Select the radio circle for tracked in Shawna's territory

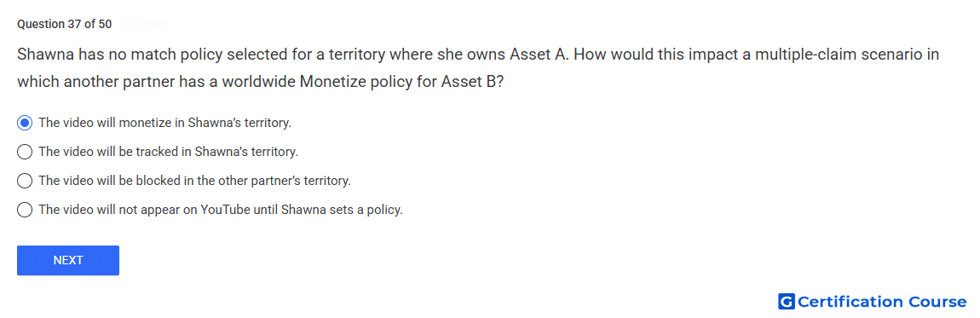[x=25, y=152]
